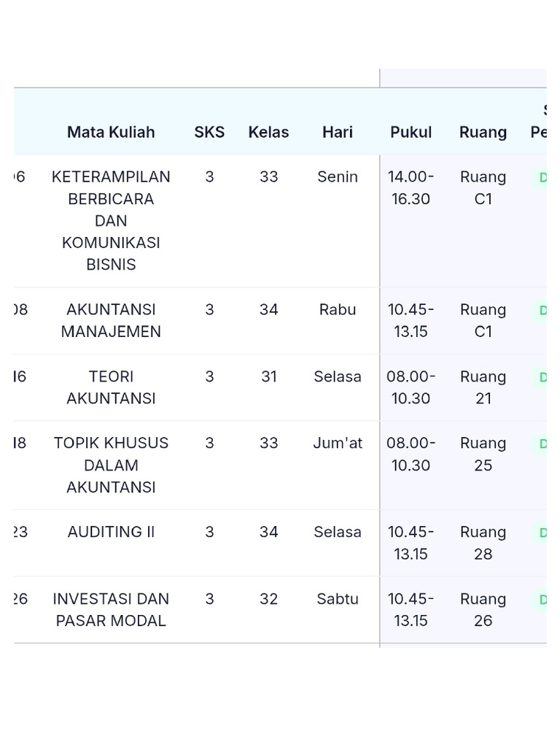Image resolution: width=560 pixels, height=747 pixels.
Task: Click the green status badge for Teori Akuntansi
Action: click(x=541, y=378)
